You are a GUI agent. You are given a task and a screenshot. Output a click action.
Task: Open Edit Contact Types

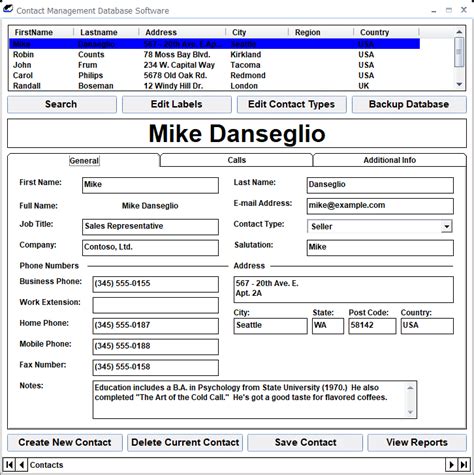point(292,104)
